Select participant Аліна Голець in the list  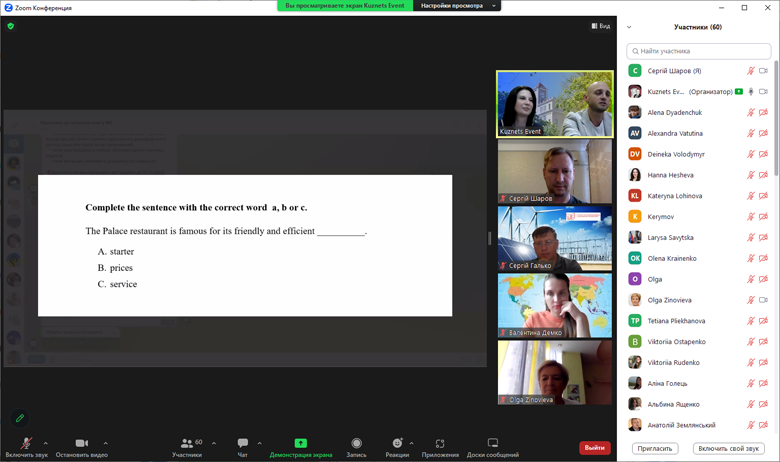point(698,383)
